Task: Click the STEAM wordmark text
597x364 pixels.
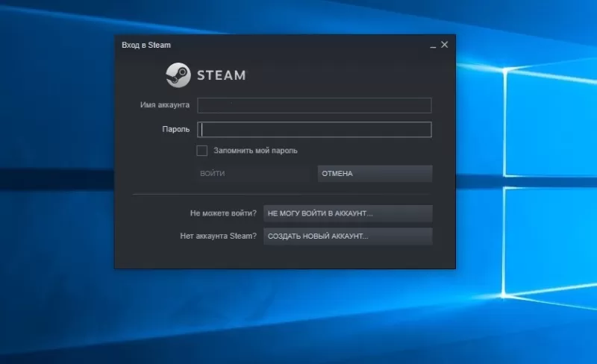Action: coord(222,75)
